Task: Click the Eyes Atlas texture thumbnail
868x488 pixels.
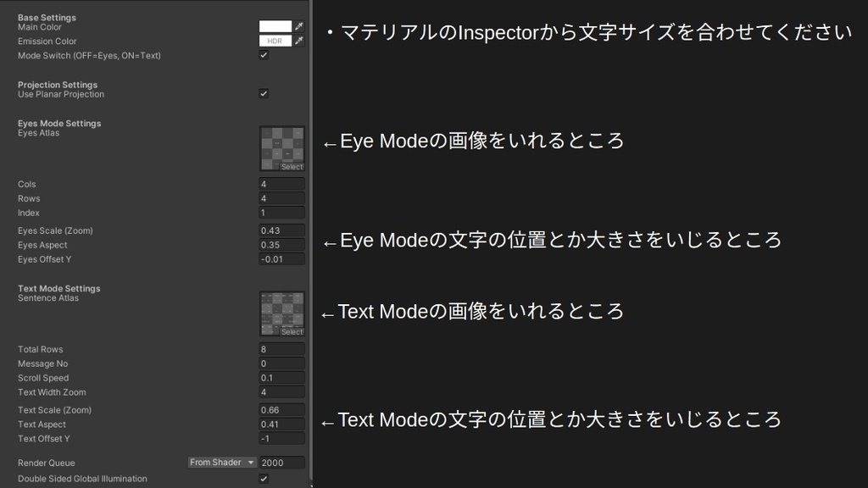Action: 282,147
